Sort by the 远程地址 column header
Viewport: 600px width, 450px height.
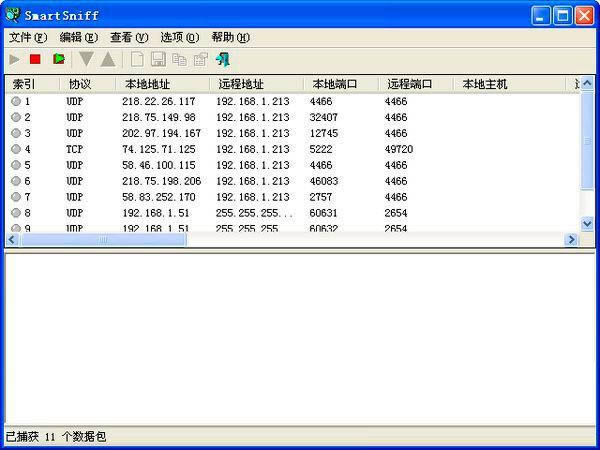coord(257,84)
